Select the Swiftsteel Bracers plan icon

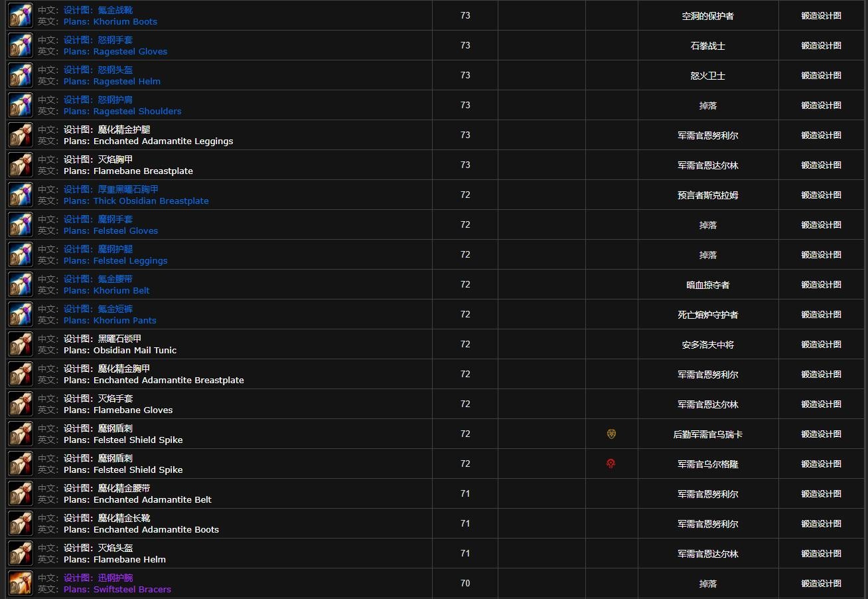click(21, 584)
